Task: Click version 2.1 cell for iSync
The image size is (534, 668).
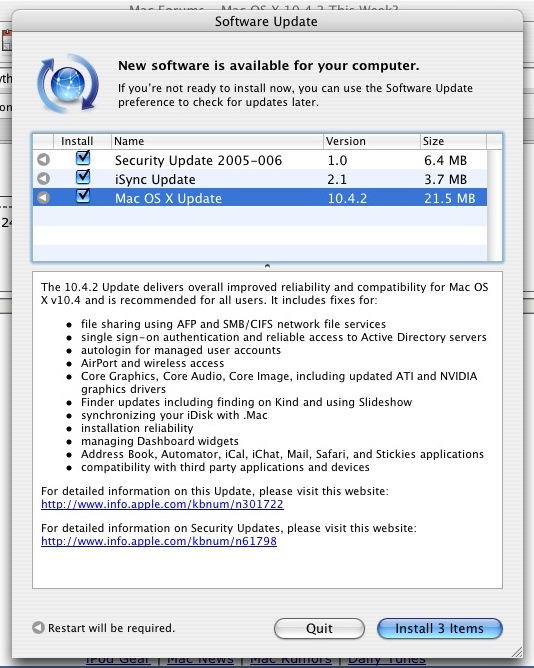Action: pos(337,179)
